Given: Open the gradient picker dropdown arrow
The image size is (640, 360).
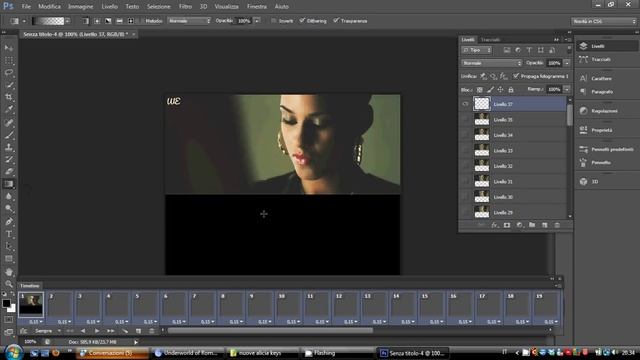Looking at the screenshot, I should pyautogui.click(x=67, y=21).
